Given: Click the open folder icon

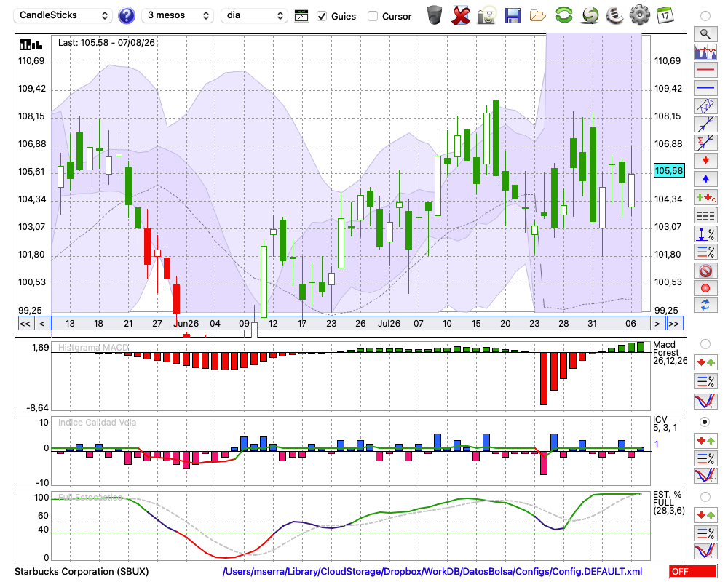Looking at the screenshot, I should [538, 16].
